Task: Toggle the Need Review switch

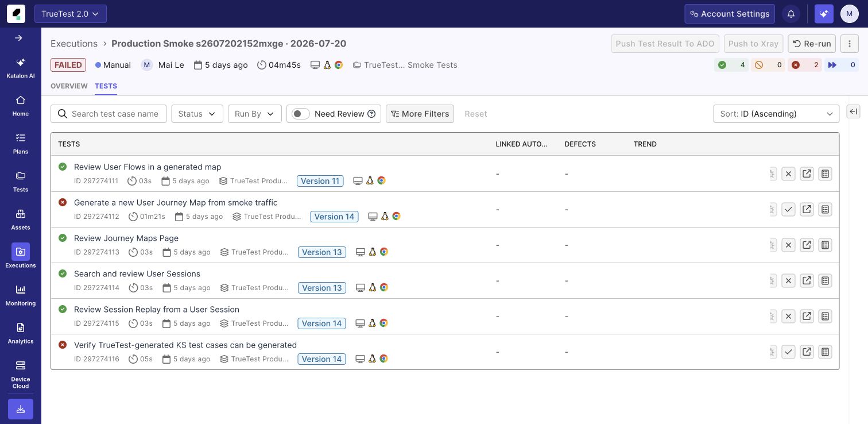Action: coord(301,114)
